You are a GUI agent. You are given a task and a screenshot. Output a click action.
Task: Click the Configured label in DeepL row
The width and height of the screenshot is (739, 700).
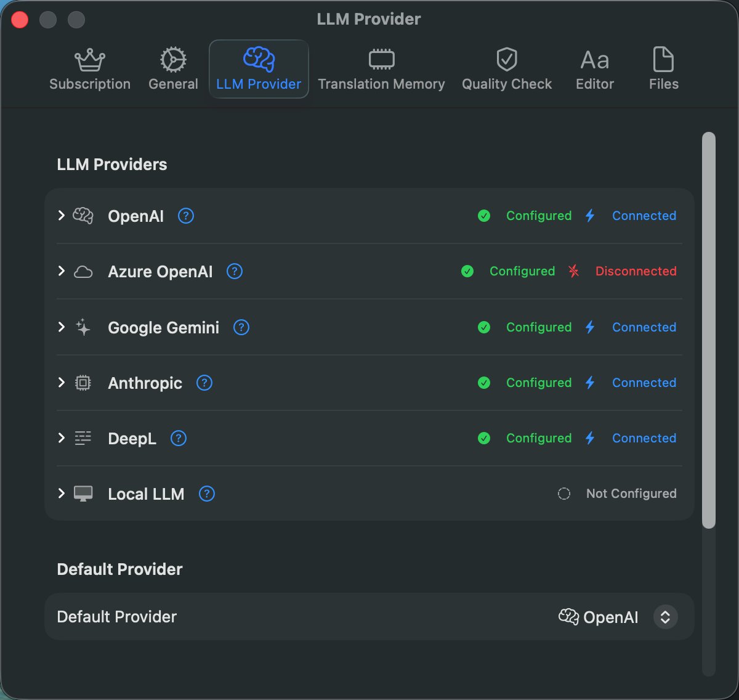pos(539,438)
